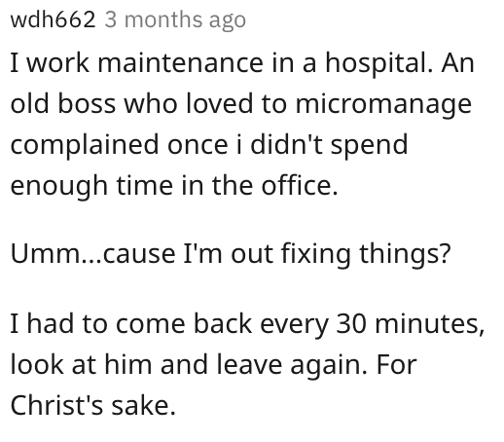Click the word "maintenance" in the comment
This screenshot has width=504, height=442.
tap(180, 62)
